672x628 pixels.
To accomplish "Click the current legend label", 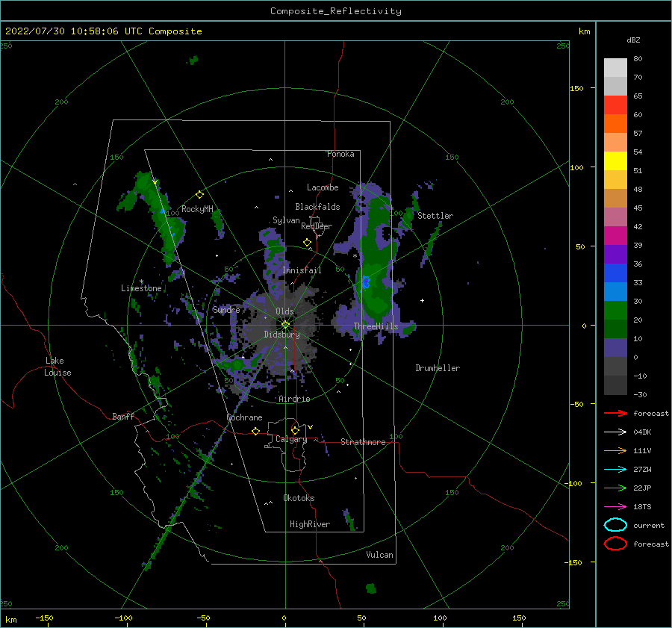I will [x=649, y=525].
